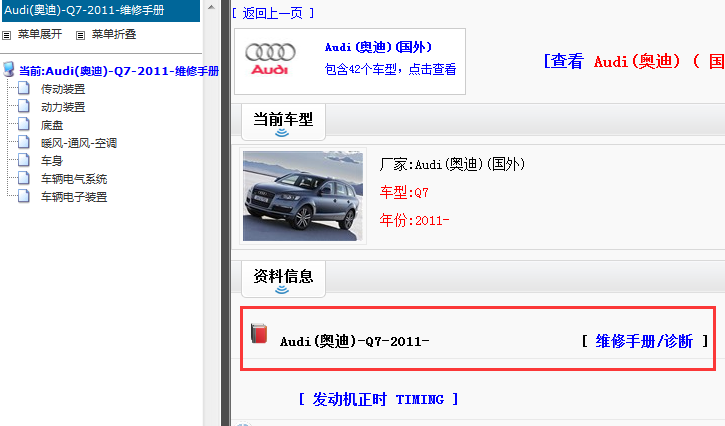Click the 年份:2011- red text
Screen dimensions: 725x426
[x=414, y=220]
